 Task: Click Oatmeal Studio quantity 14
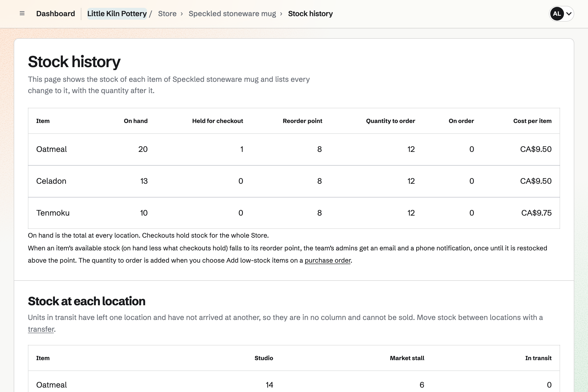(269, 385)
